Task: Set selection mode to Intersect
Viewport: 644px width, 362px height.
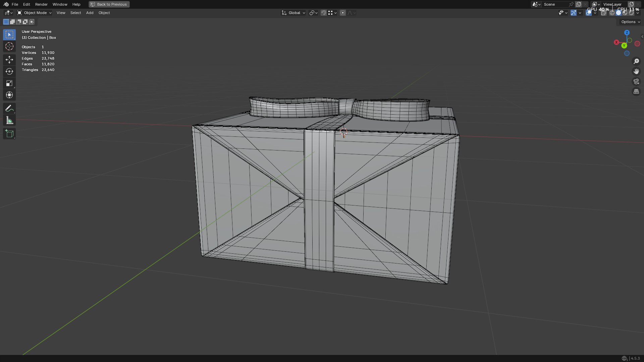Action: pos(32,22)
